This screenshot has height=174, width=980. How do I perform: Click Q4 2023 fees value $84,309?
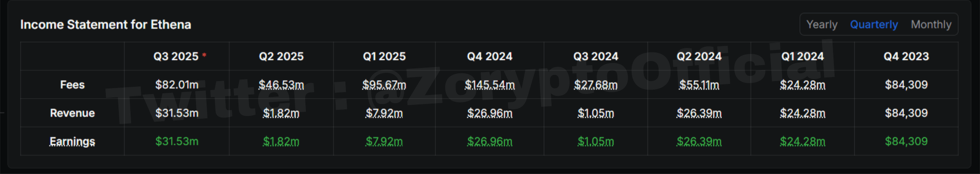906,85
